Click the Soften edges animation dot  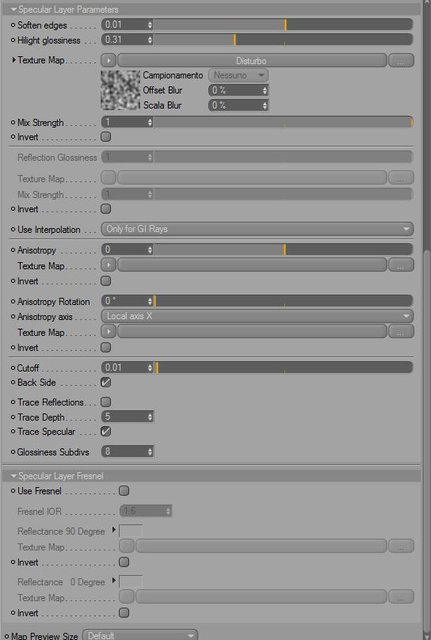click(x=13, y=25)
